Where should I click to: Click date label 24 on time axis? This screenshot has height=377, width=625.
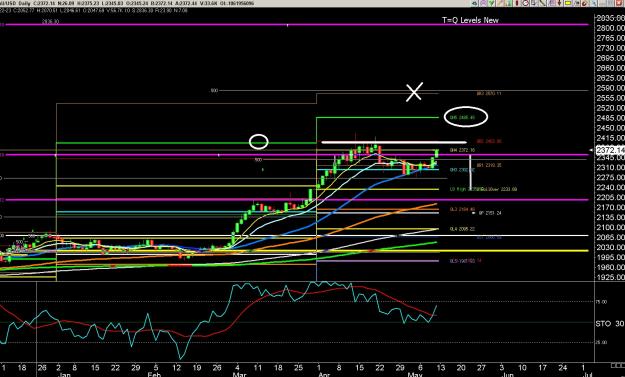click(562, 367)
